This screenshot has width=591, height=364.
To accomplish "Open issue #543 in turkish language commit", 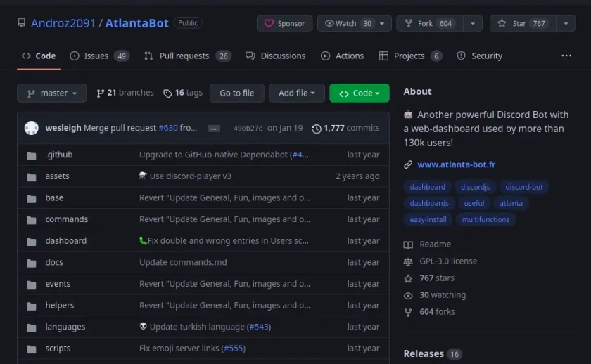I will (x=259, y=327).
